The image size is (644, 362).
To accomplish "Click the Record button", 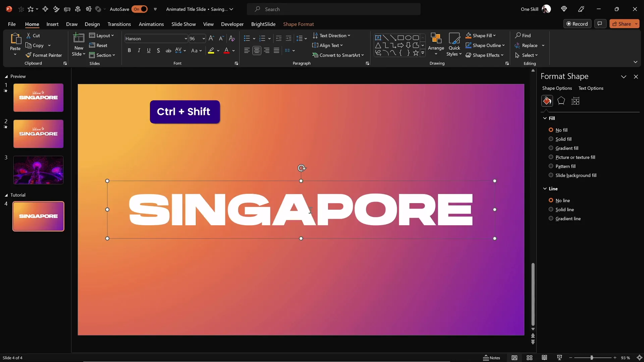I will (x=577, y=24).
